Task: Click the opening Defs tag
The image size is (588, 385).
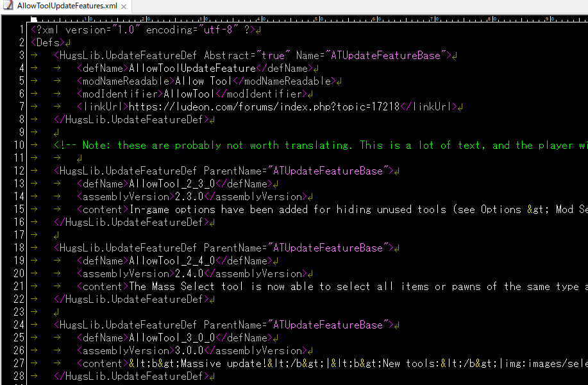Action: click(x=48, y=42)
